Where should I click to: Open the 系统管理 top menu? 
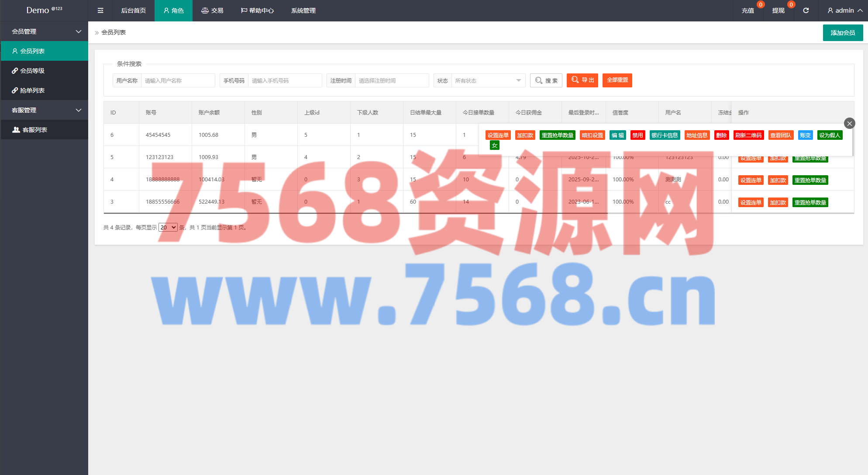tap(303, 10)
